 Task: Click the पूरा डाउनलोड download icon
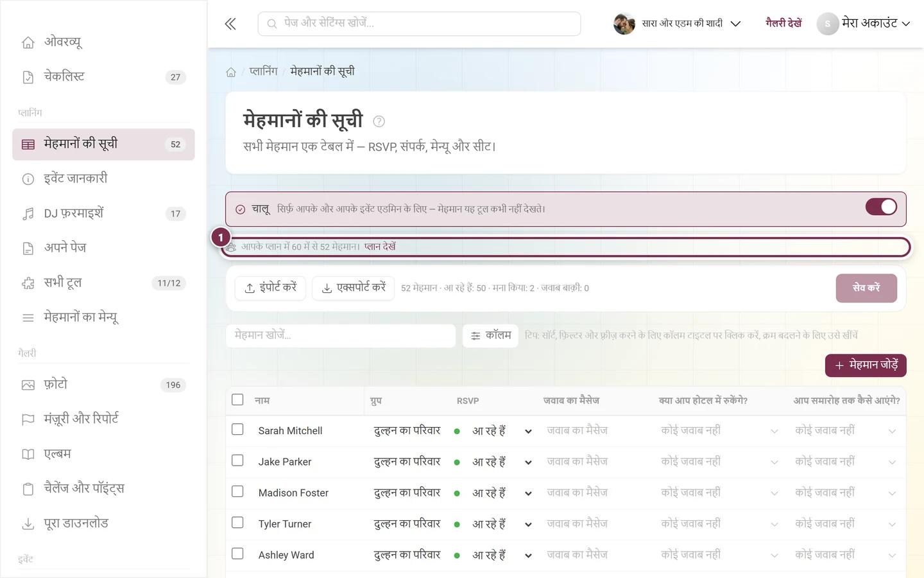tap(28, 524)
